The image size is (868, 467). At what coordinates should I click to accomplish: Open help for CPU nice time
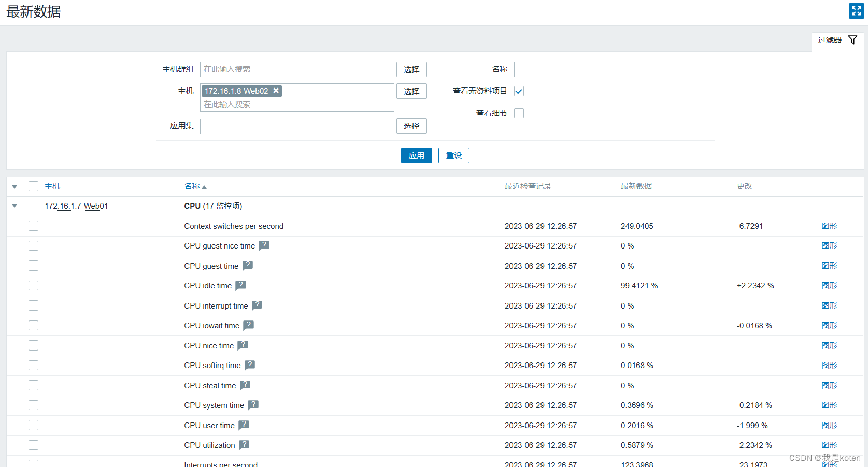click(x=243, y=345)
